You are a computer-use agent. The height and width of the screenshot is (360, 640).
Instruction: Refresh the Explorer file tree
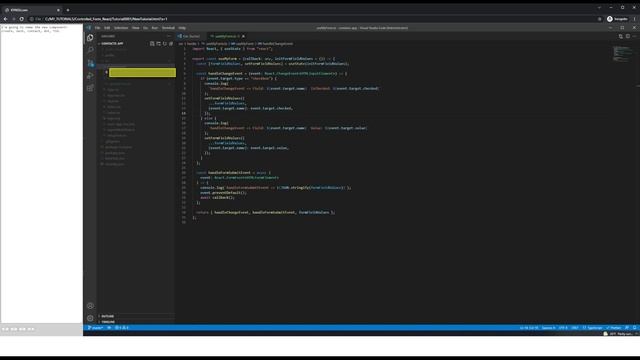[x=165, y=44]
